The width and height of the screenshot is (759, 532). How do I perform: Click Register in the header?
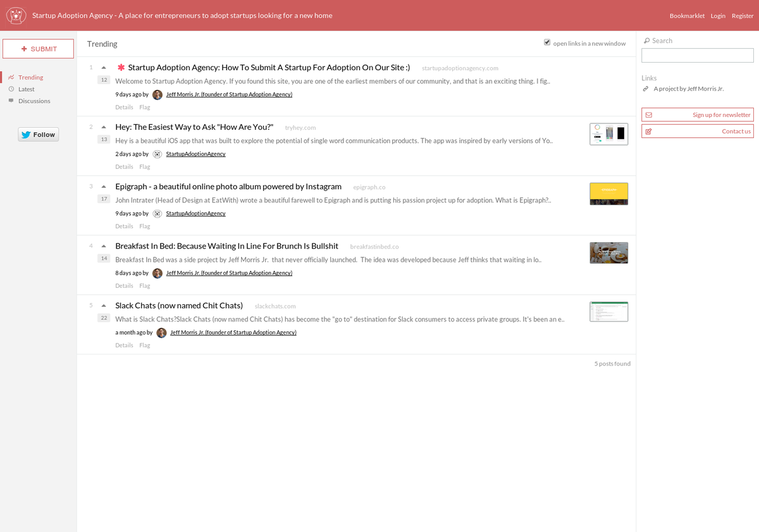743,16
